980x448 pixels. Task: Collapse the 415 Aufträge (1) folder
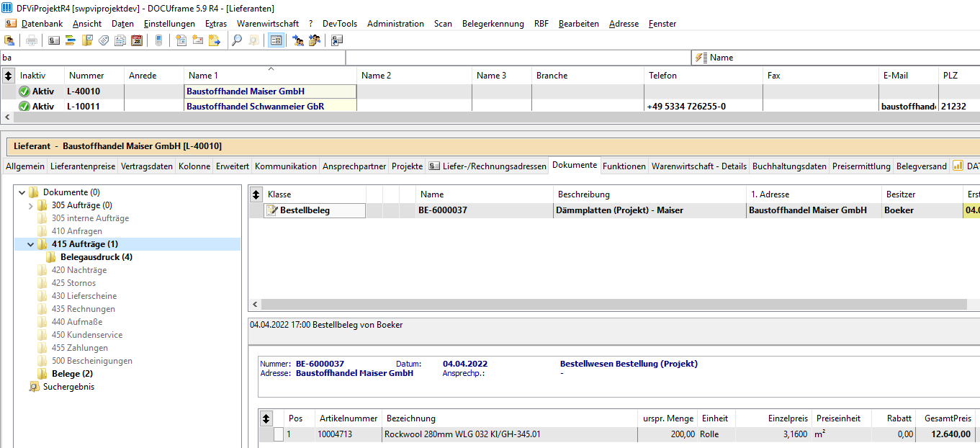pyautogui.click(x=30, y=244)
